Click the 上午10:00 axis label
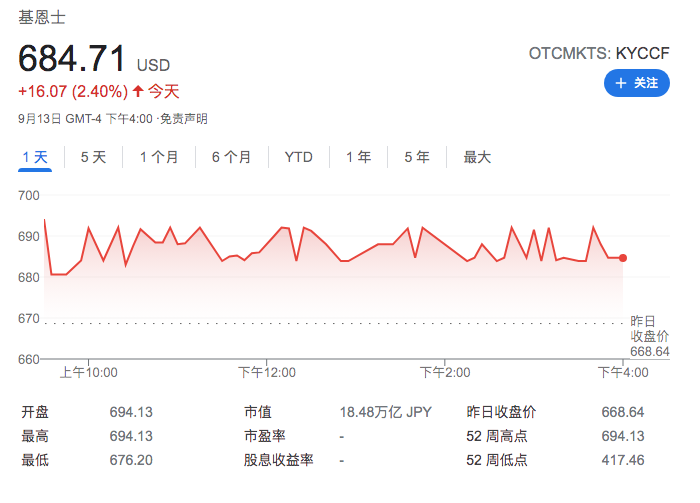Viewport: 700px width, 503px height. click(x=88, y=372)
